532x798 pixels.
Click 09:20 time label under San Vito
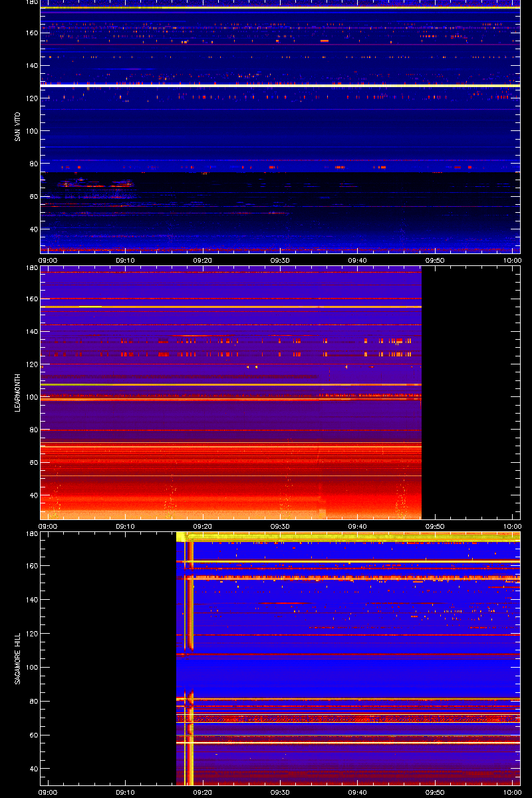203,261
